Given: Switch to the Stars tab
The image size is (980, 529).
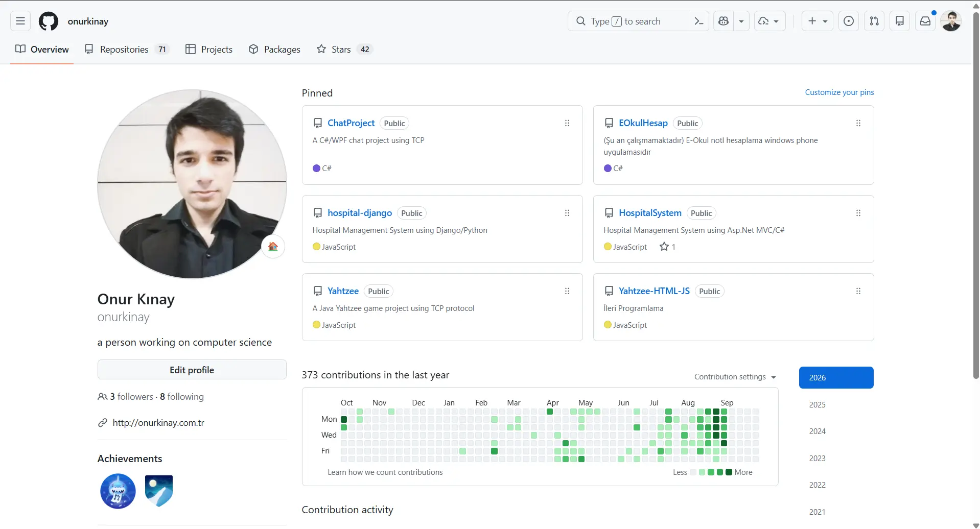Looking at the screenshot, I should 344,49.
